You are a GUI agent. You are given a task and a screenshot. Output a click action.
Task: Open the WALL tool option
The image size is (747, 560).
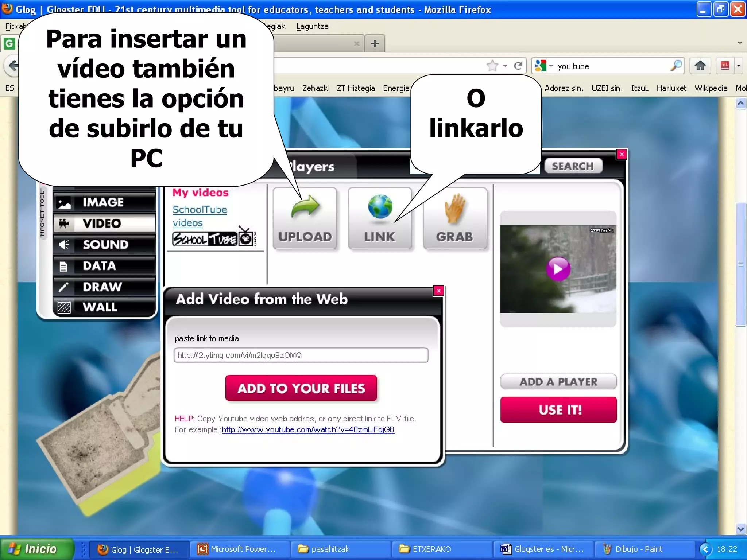pos(104,307)
